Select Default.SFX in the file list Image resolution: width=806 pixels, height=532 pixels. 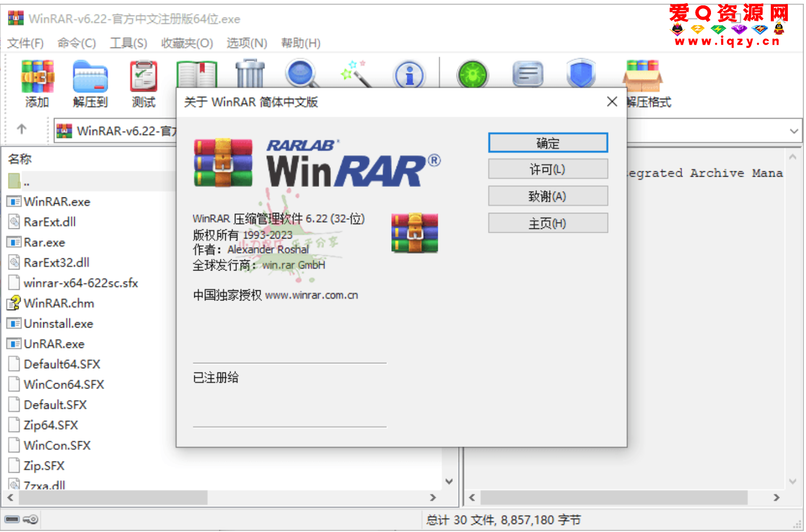(55, 404)
